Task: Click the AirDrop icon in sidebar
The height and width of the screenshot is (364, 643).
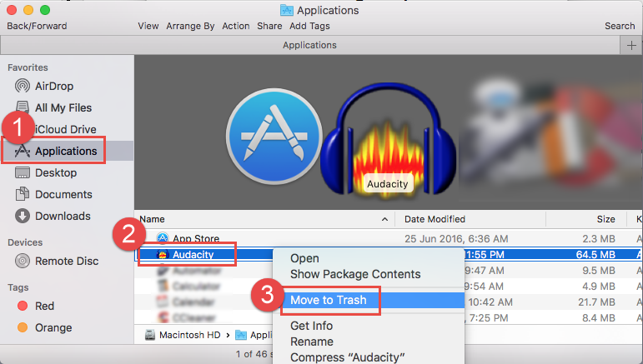Action: (23, 86)
